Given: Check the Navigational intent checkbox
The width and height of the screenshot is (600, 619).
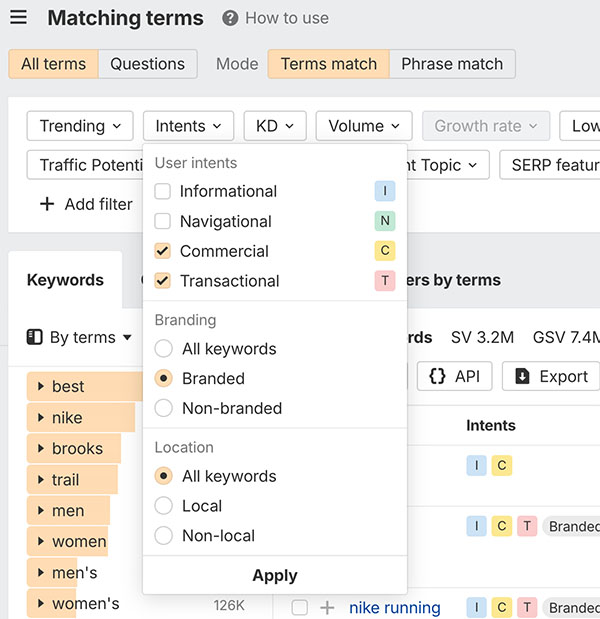Looking at the screenshot, I should tap(163, 221).
